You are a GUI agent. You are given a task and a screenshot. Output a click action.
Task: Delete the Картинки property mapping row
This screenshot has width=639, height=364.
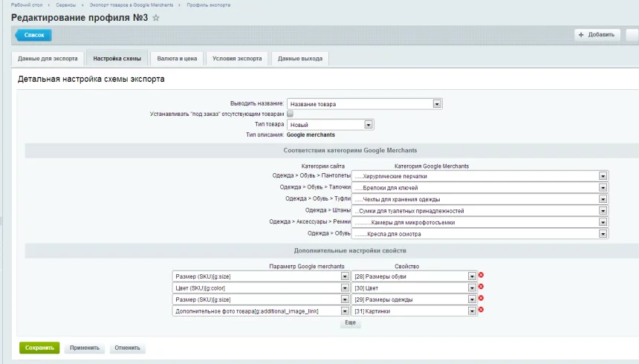481,310
